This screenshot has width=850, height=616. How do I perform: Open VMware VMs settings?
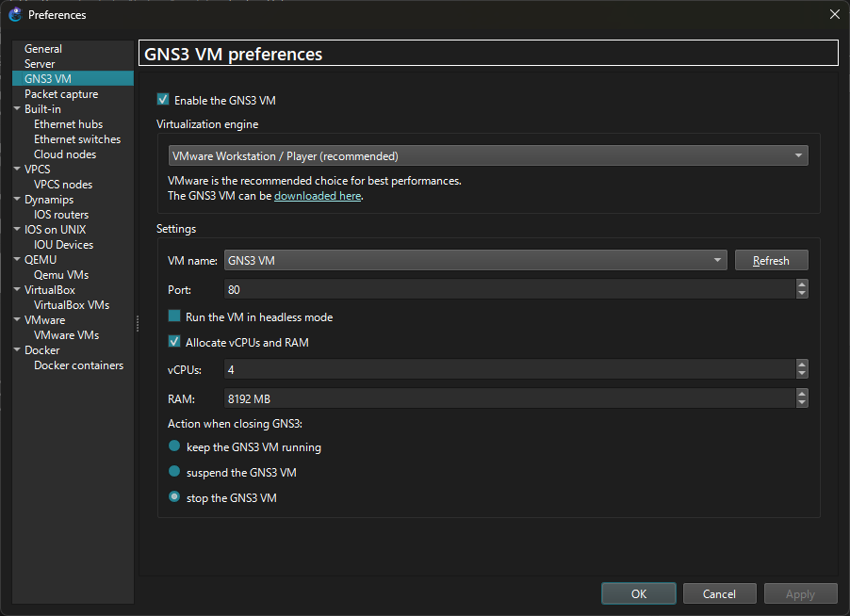(x=67, y=335)
